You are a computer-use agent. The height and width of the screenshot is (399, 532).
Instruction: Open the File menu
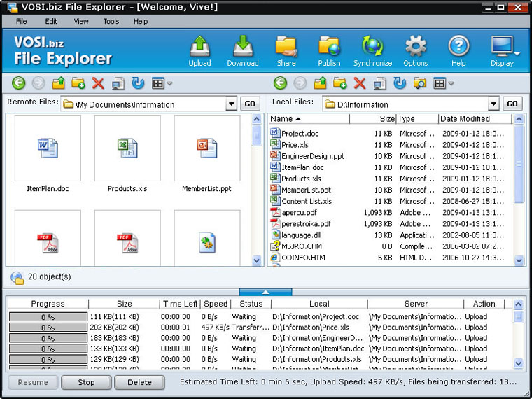pos(22,22)
